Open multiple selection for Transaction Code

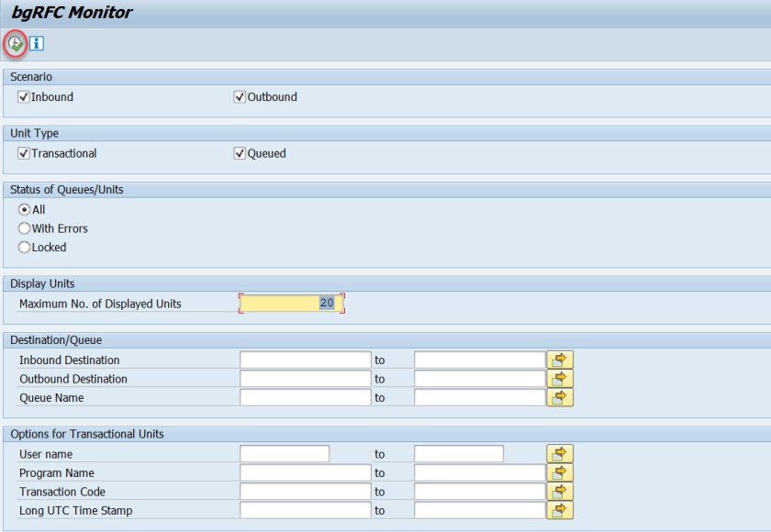click(560, 492)
